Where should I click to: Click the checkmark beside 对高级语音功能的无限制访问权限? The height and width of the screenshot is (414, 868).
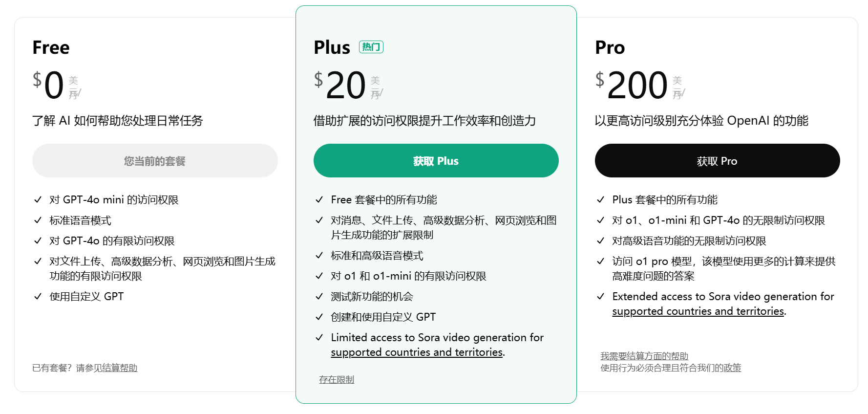[x=601, y=240]
